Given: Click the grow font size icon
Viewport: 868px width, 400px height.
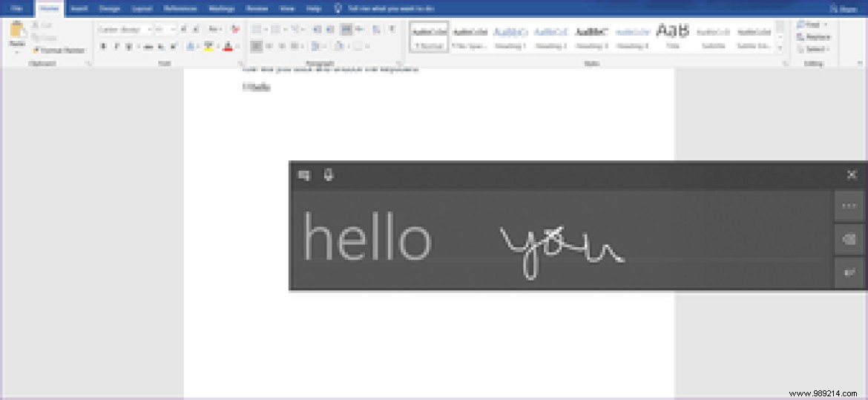Looking at the screenshot, I should 183,30.
